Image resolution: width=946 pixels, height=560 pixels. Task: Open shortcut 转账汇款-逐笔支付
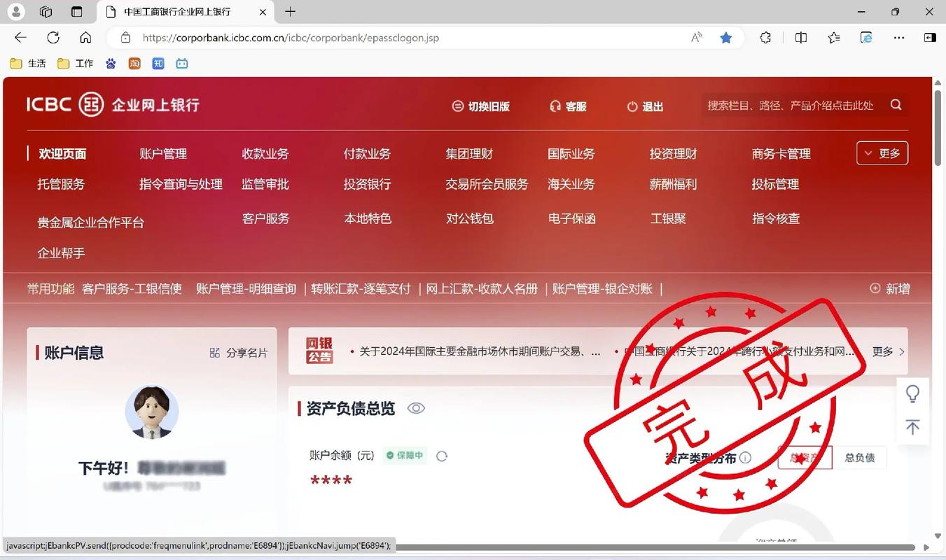click(361, 288)
